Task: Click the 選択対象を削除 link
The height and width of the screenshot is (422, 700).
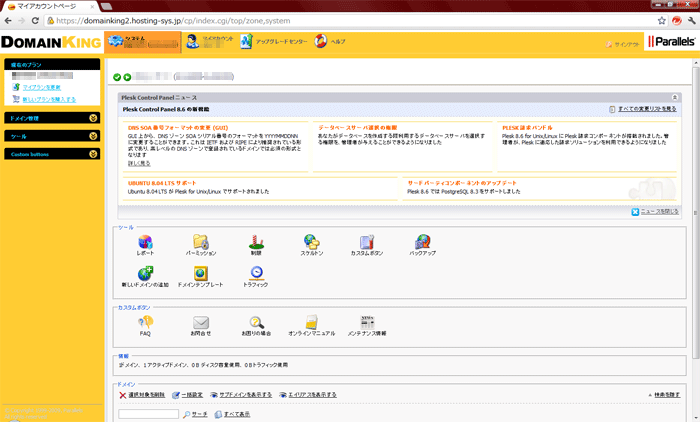Action: pos(146,395)
